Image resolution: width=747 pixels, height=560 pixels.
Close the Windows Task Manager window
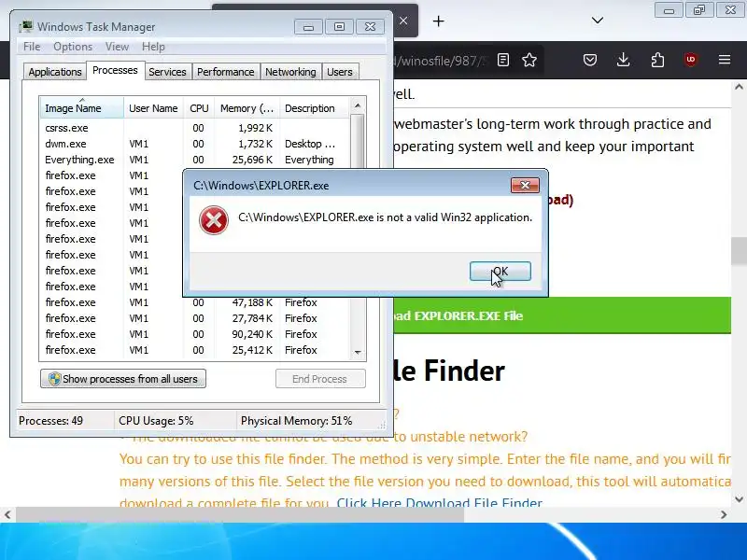[370, 27]
